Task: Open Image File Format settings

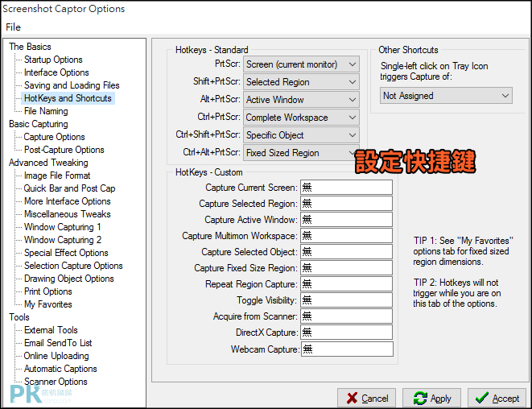Action: 57,176
